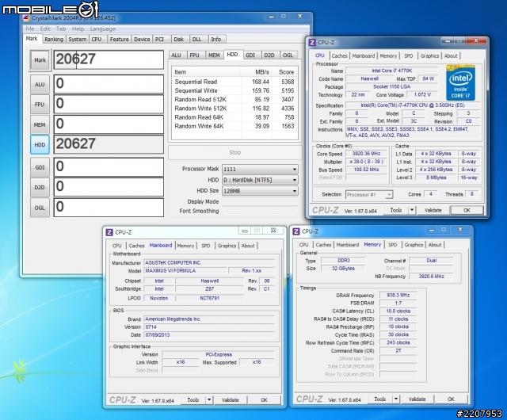The width and height of the screenshot is (507, 420).
Task: Run the D2D benchmark button
Action: point(40,187)
